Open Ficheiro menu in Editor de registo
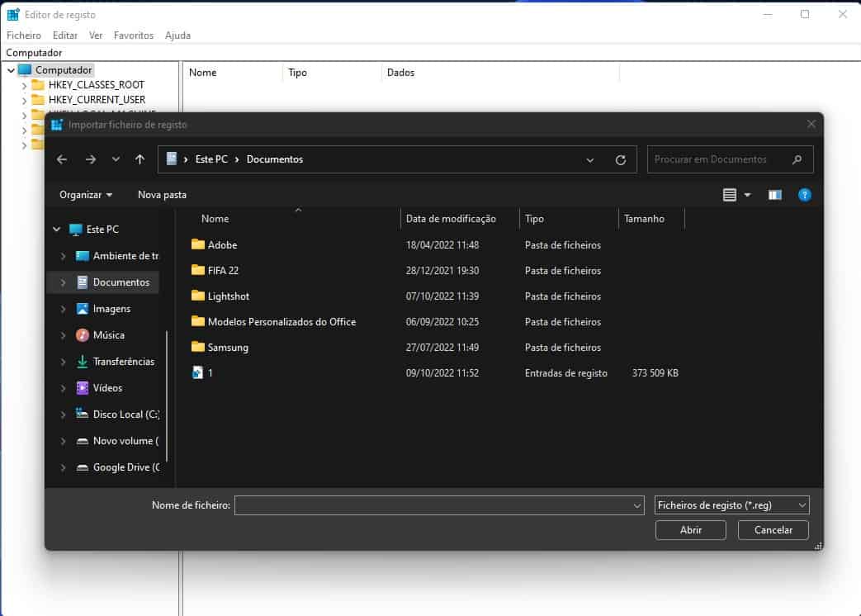The image size is (861, 616). 24,36
